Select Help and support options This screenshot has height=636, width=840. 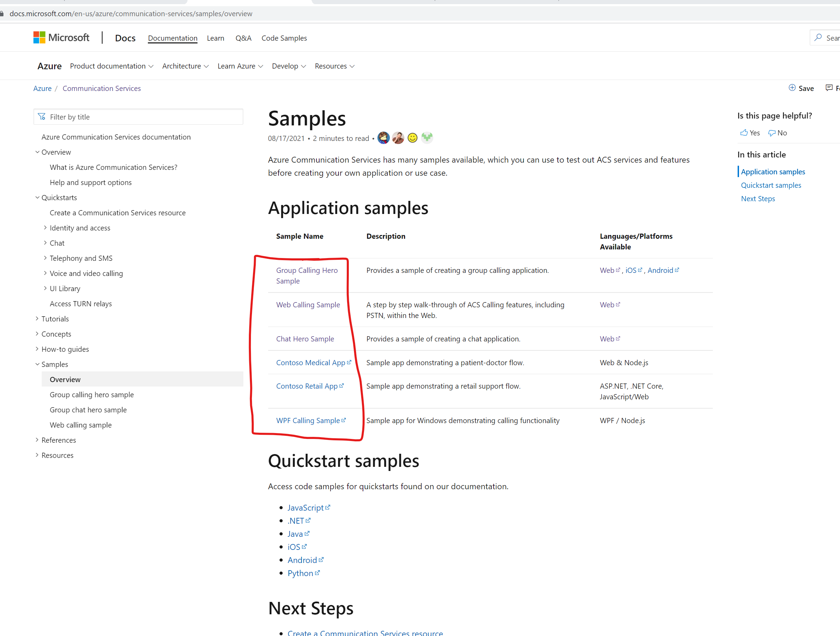[90, 183]
